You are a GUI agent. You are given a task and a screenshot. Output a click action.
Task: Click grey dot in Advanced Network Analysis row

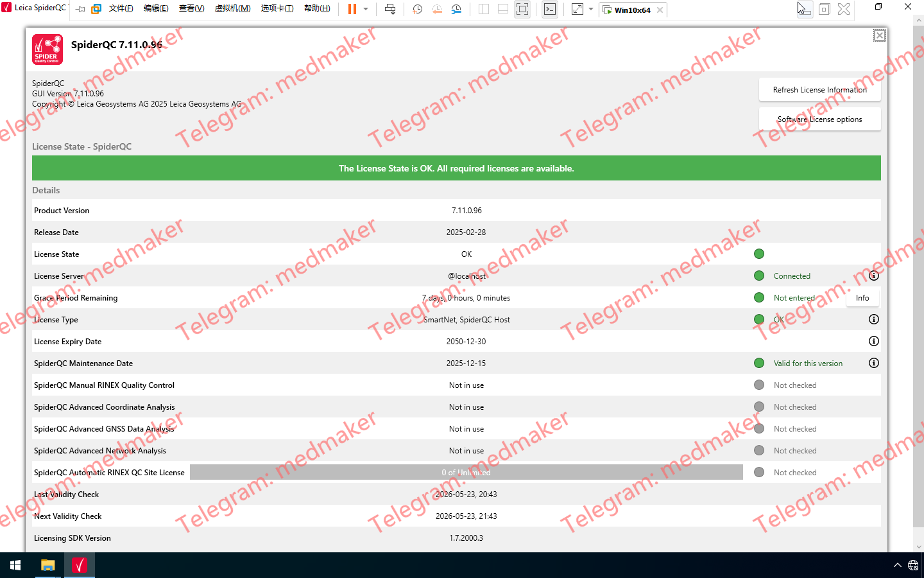coord(759,450)
